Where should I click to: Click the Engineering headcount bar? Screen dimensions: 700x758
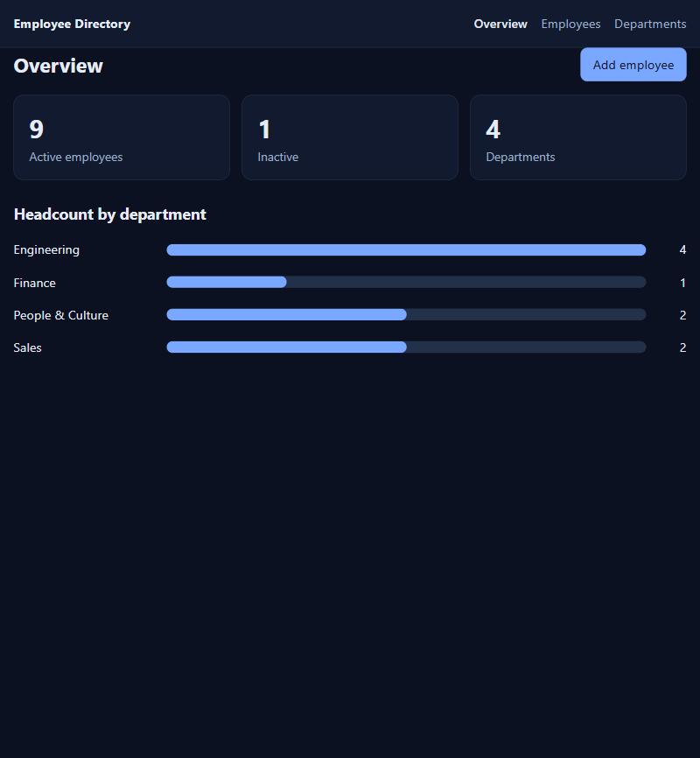click(406, 250)
